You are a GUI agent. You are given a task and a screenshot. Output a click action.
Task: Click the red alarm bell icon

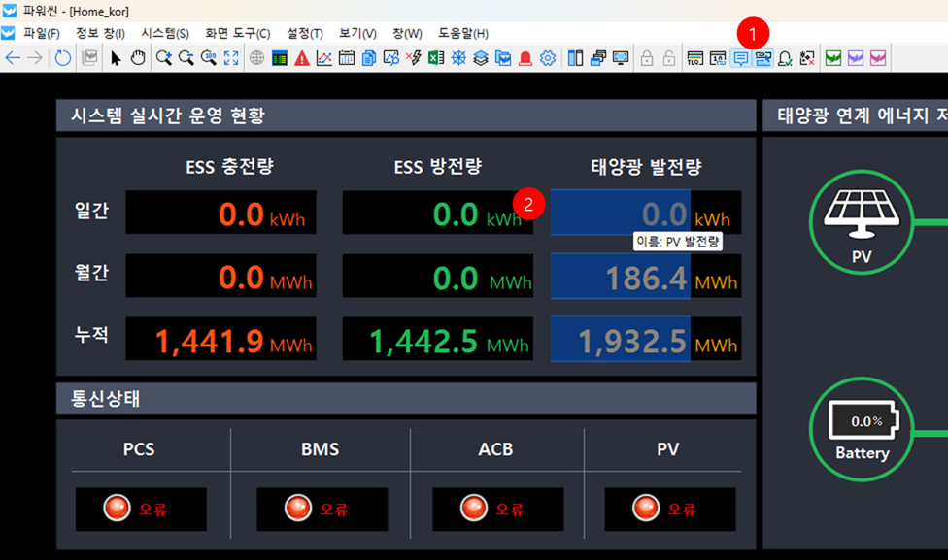click(x=525, y=58)
